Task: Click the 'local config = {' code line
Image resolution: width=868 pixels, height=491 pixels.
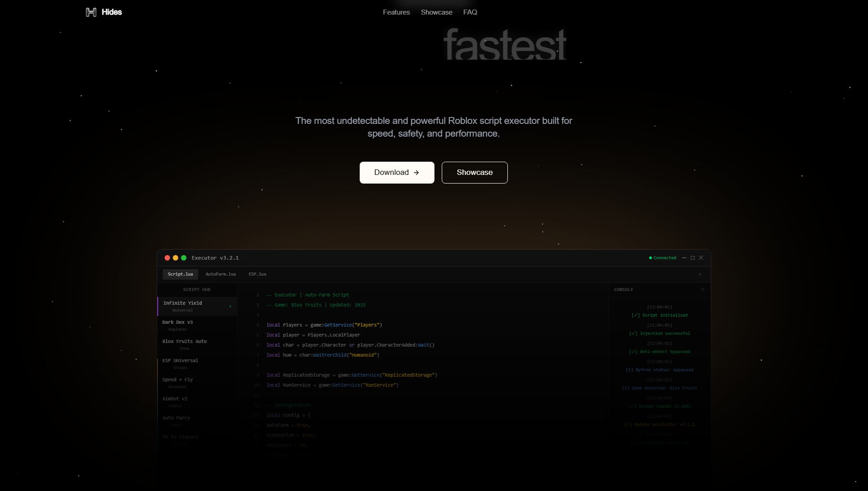Action: point(288,415)
